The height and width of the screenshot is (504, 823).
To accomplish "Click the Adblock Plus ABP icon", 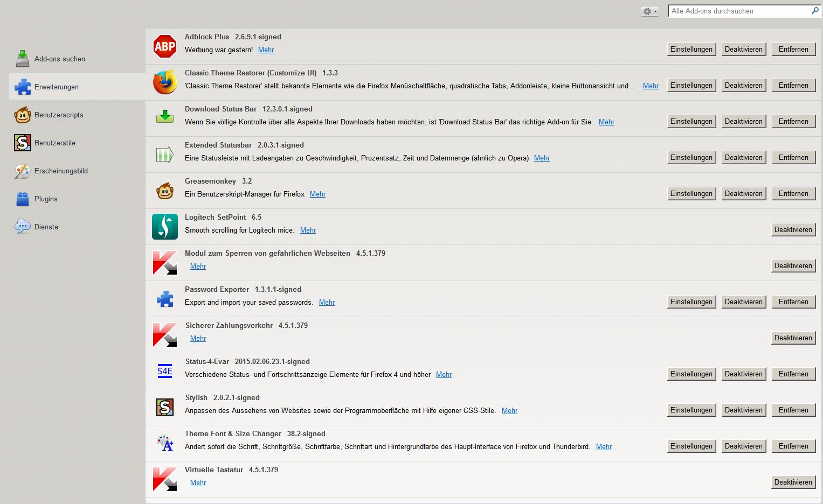I will pyautogui.click(x=165, y=46).
